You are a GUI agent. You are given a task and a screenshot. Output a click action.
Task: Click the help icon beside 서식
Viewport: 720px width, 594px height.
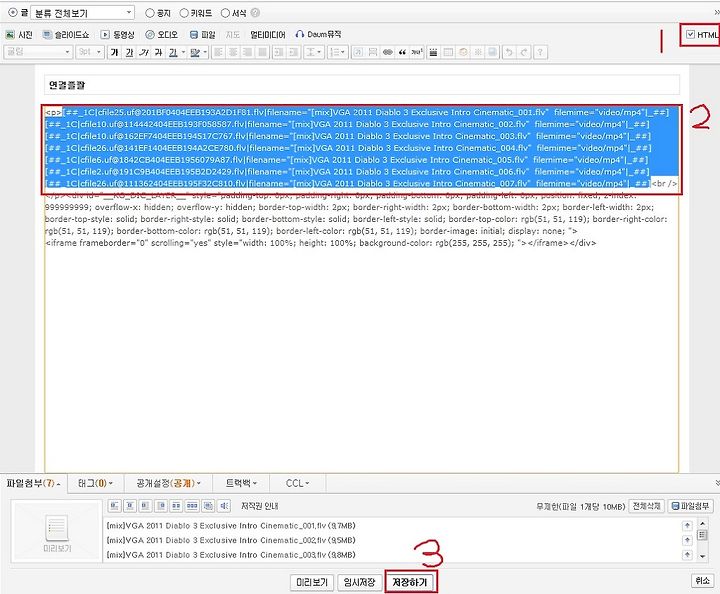[255, 13]
